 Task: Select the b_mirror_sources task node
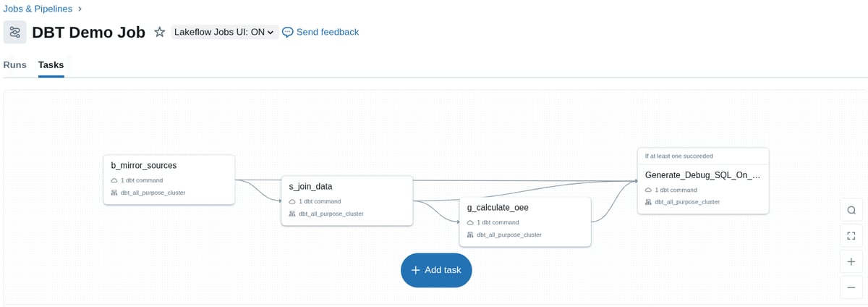point(169,179)
